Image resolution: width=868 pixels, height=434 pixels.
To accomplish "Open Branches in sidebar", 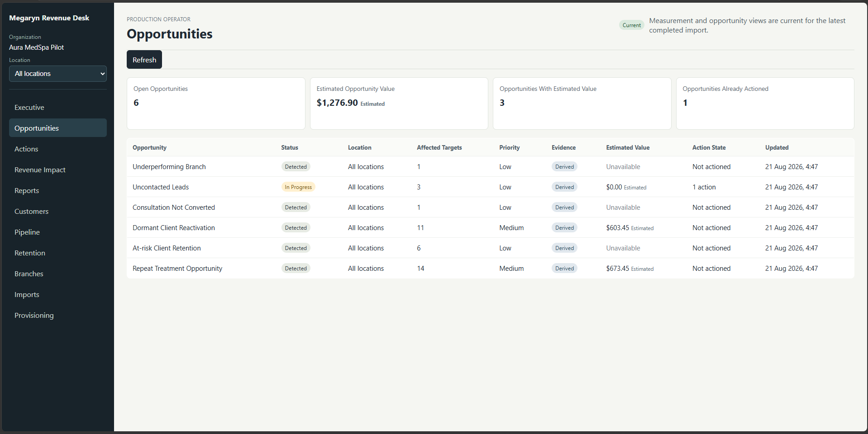I will click(x=58, y=274).
